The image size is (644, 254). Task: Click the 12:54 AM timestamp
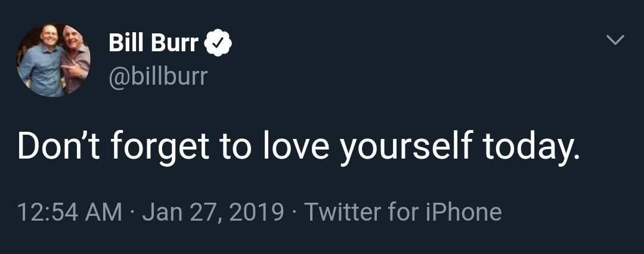point(69,212)
